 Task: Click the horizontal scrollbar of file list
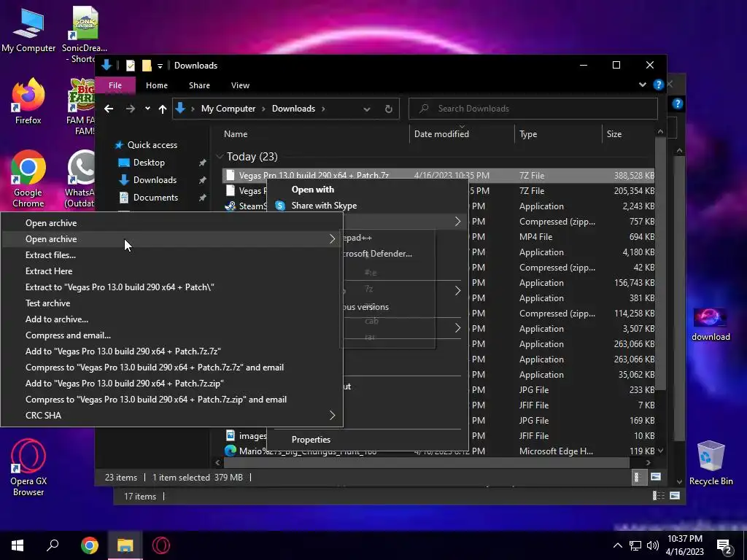point(427,462)
